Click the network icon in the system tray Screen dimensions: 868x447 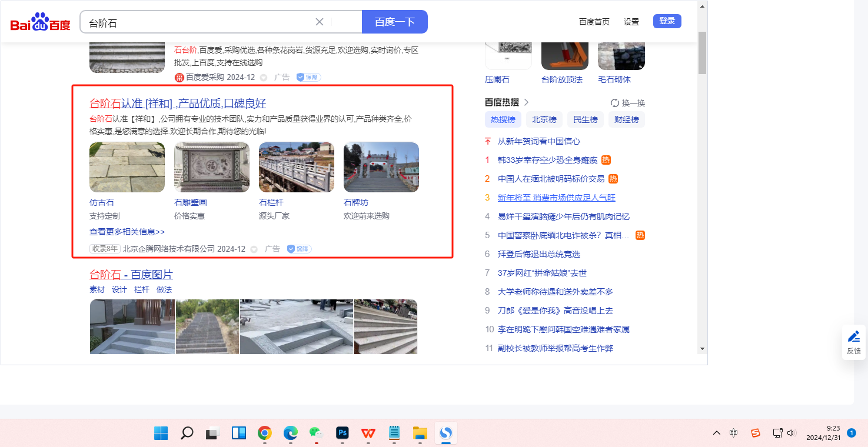(777, 433)
